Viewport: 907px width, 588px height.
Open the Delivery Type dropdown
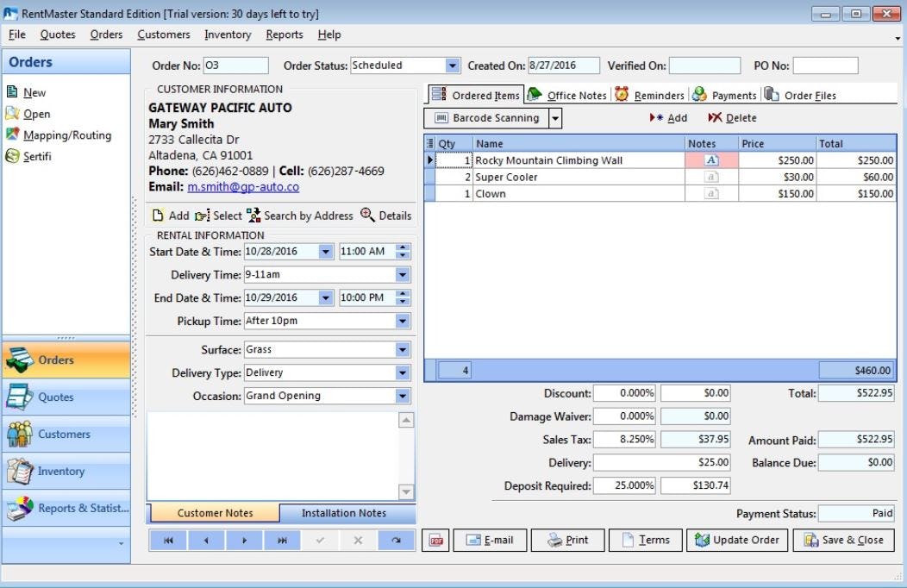click(x=403, y=373)
